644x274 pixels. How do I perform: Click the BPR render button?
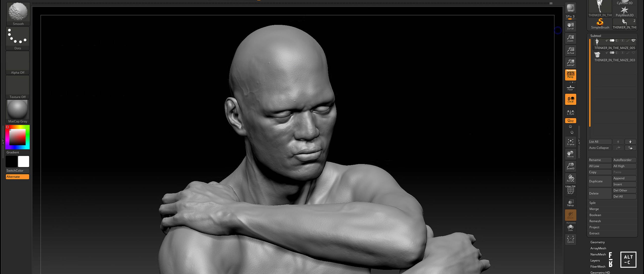point(571,8)
